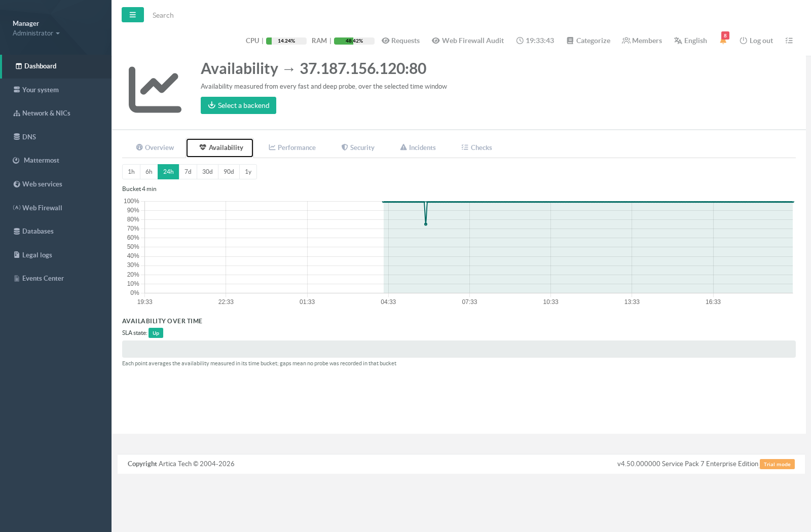This screenshot has width=811, height=532.
Task: Click the Trial mode badge
Action: [777, 464]
